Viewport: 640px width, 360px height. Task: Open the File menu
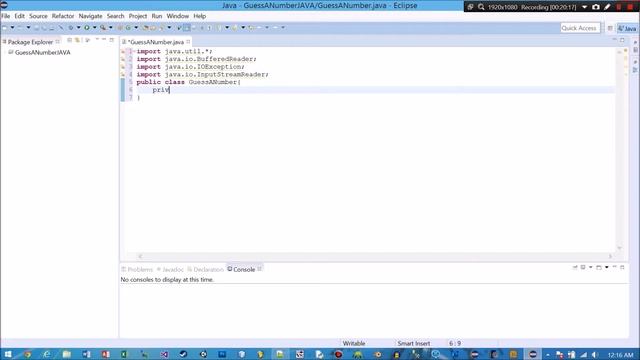pos(6,16)
